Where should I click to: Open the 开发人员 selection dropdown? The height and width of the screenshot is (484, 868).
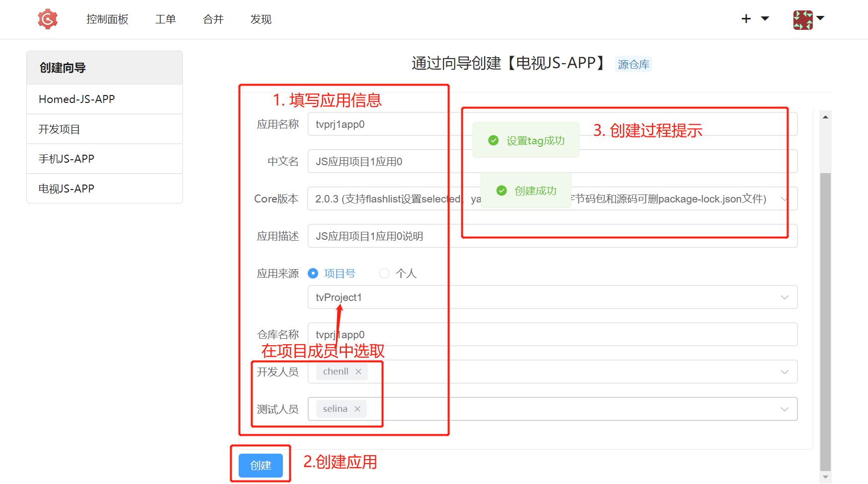pyautogui.click(x=784, y=371)
